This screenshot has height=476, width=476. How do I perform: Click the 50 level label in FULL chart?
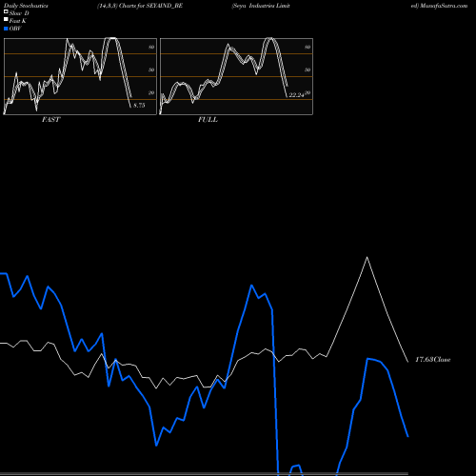click(x=307, y=69)
